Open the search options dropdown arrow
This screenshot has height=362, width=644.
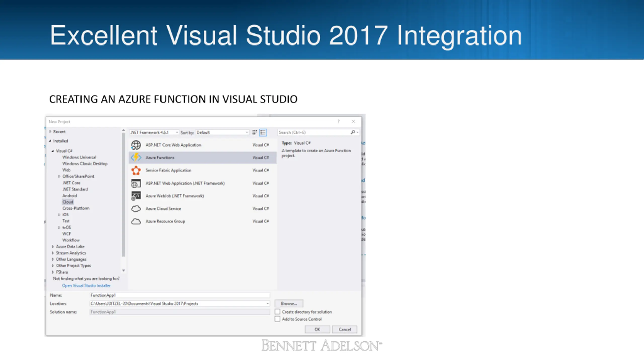(357, 132)
